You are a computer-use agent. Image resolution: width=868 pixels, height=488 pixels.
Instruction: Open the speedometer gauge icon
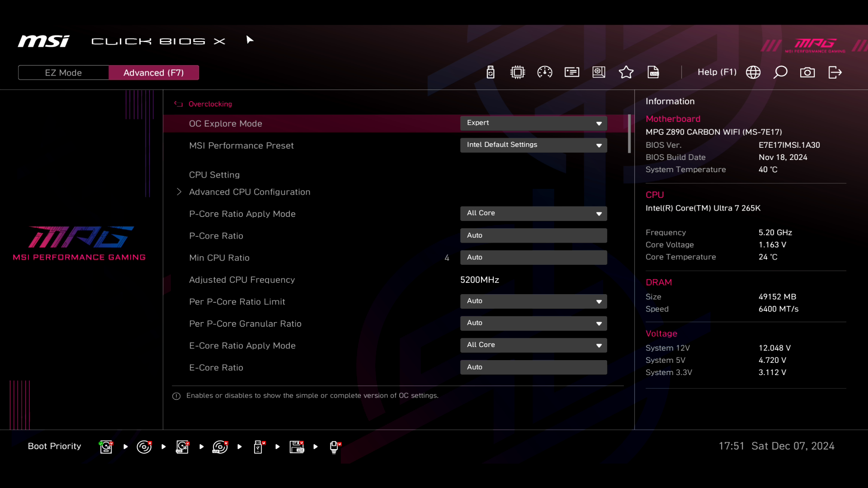coord(545,72)
